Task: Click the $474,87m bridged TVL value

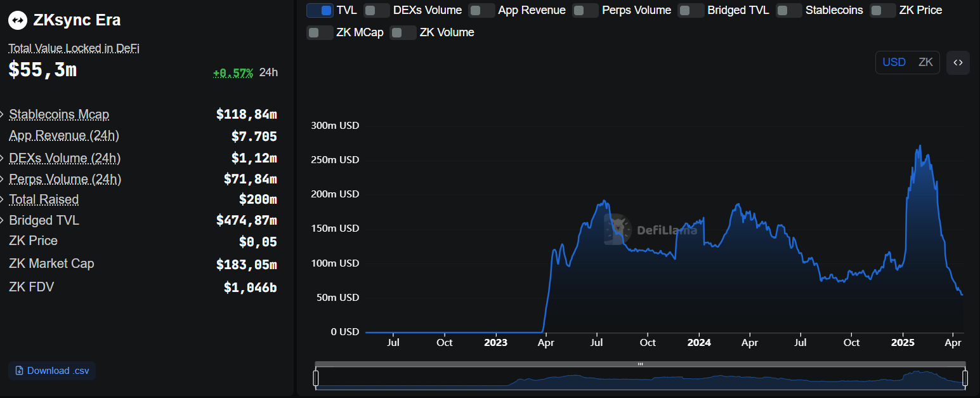Action: tap(247, 220)
